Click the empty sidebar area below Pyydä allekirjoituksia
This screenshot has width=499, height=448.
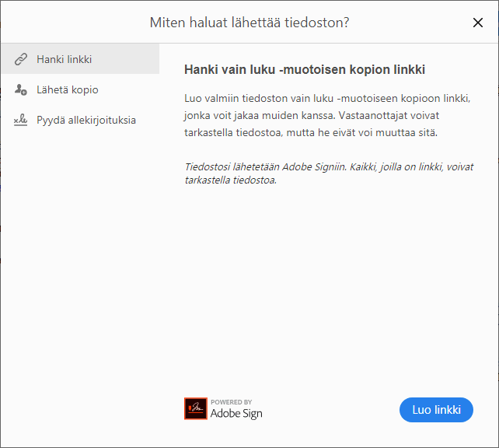79,272
